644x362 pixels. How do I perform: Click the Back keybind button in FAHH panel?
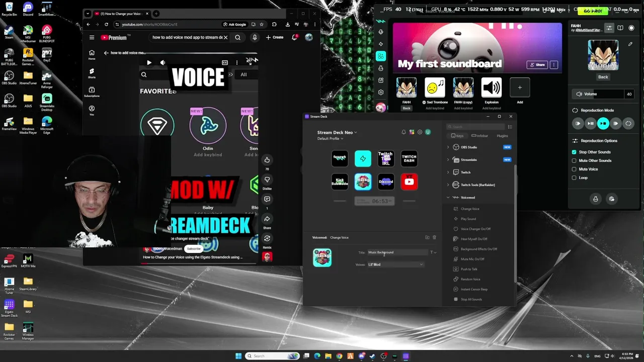click(603, 77)
